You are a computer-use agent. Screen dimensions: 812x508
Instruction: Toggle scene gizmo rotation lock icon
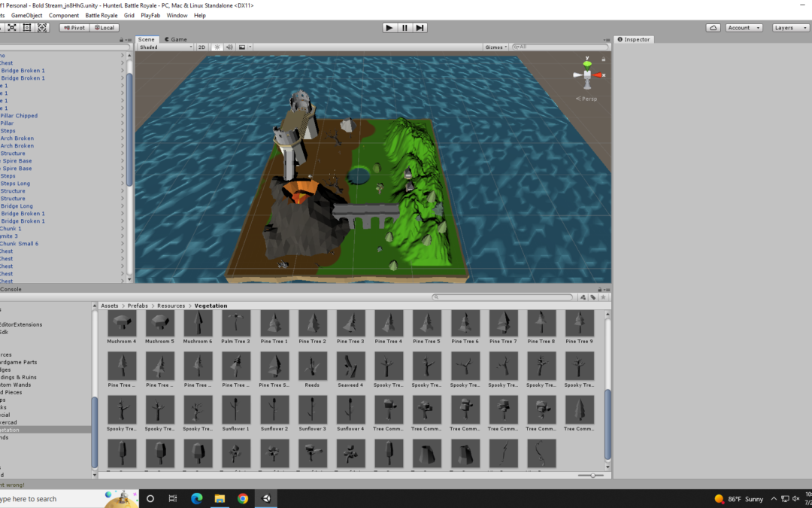tap(603, 59)
